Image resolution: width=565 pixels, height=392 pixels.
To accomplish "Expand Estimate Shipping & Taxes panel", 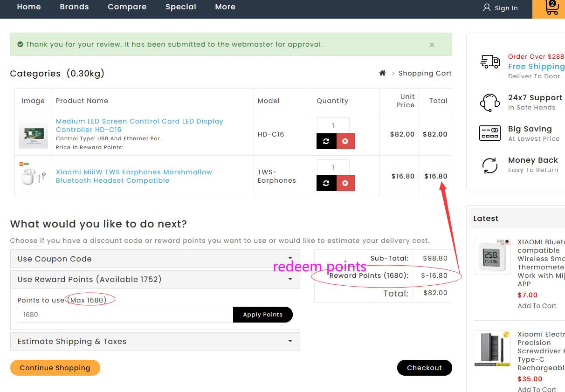I will (155, 341).
